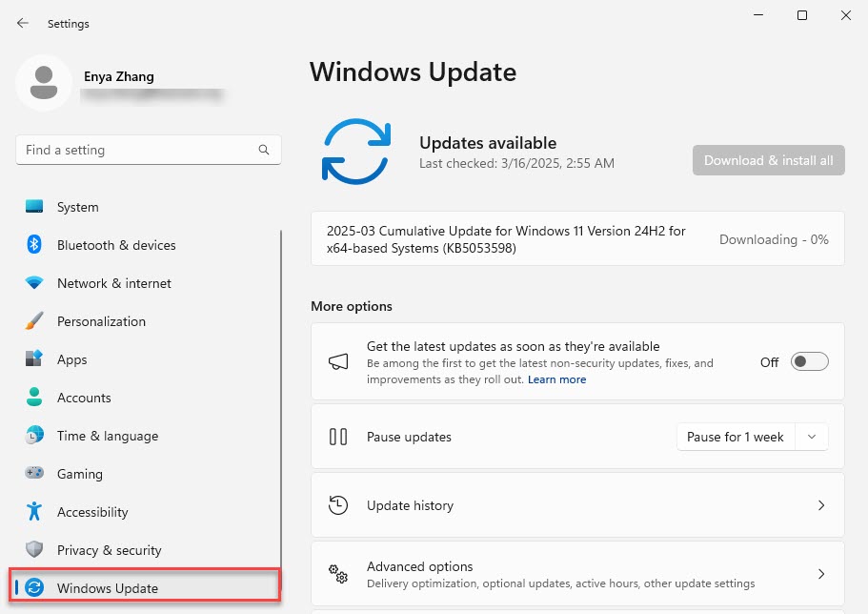
Task: Open Update history page
Action: [x=576, y=505]
